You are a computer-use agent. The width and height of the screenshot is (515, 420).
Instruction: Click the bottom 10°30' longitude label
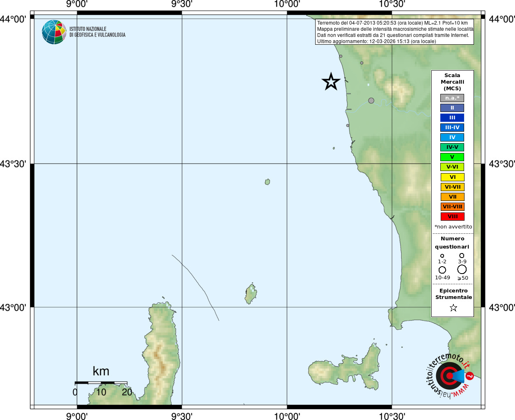tap(392, 416)
